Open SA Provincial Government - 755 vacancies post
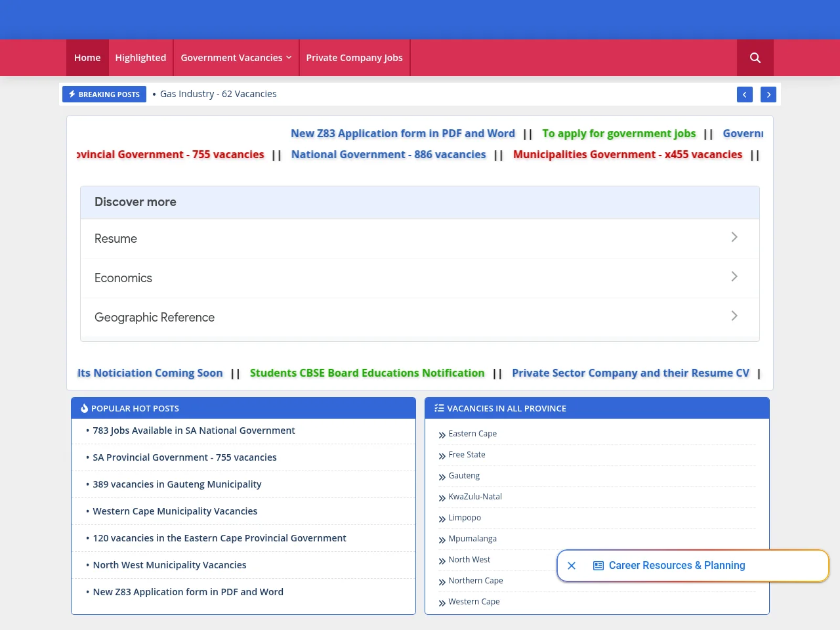This screenshot has width=840, height=630. click(x=184, y=457)
